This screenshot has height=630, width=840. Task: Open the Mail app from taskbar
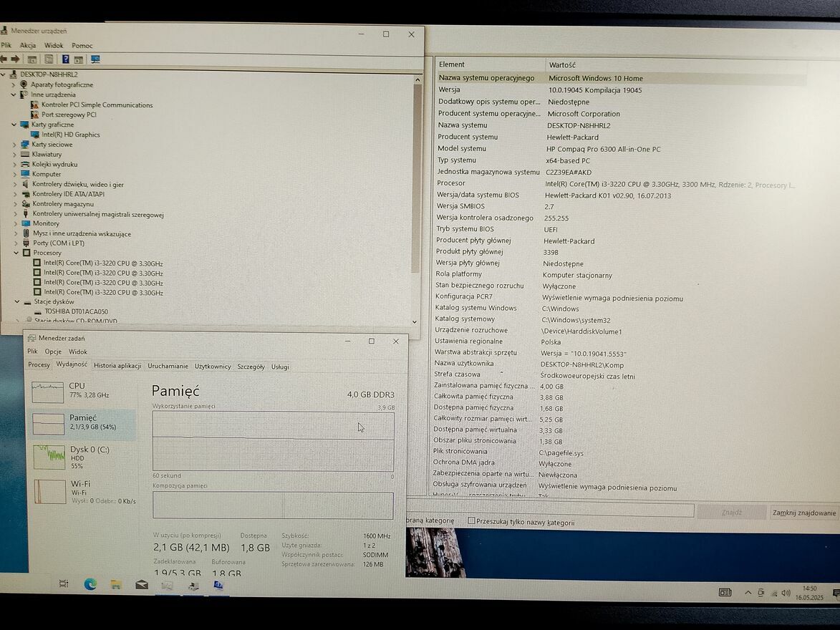[x=142, y=585]
